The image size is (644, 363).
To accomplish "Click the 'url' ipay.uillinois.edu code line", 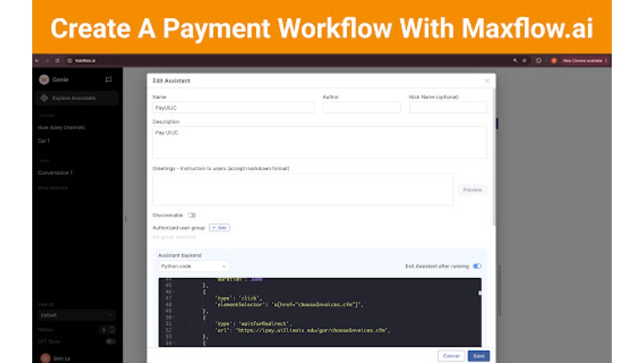I will 302,330.
